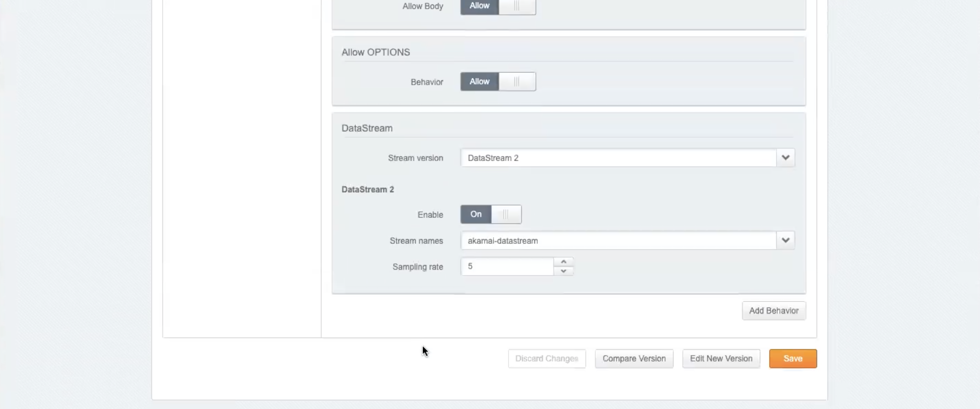Click Edit New Version button
The width and height of the screenshot is (980, 409).
(721, 359)
